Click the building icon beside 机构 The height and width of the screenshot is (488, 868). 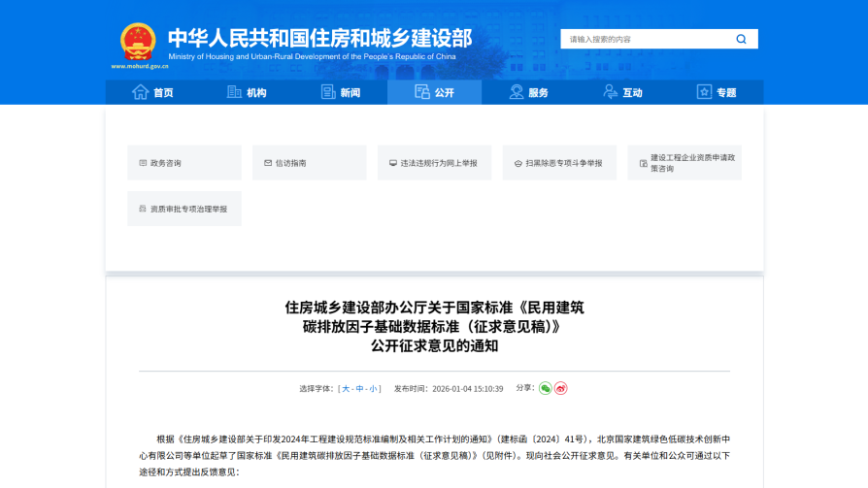[234, 92]
